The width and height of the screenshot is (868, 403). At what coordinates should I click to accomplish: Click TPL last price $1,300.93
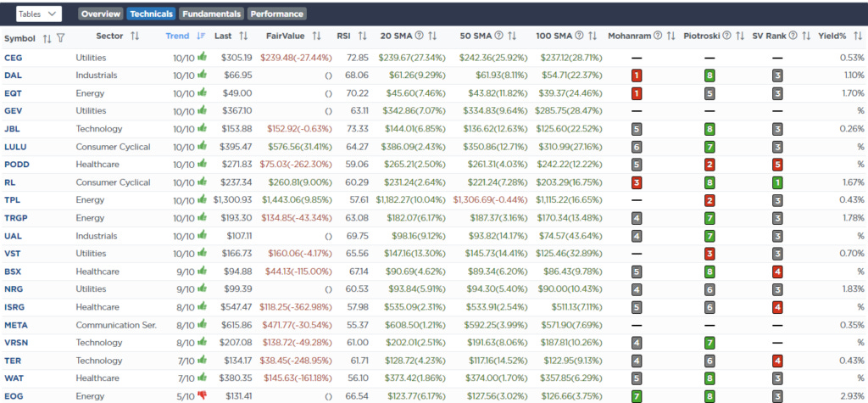click(x=232, y=200)
